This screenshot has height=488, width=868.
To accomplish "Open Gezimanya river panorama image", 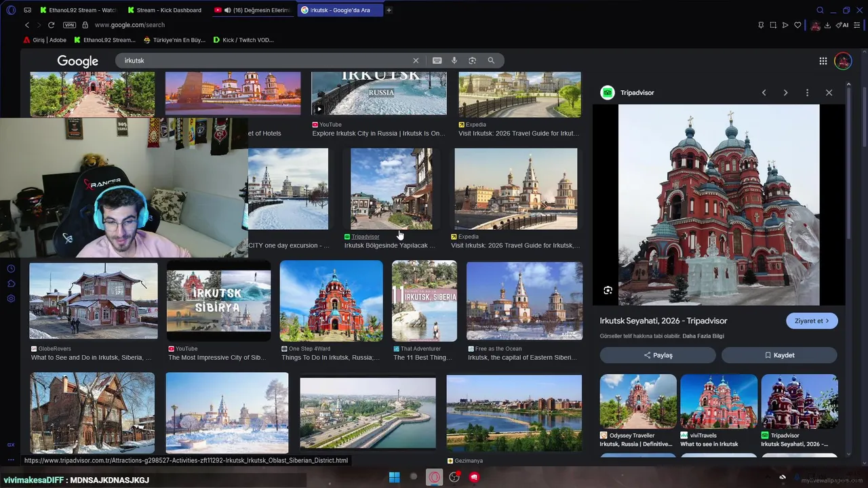I will 514,413.
